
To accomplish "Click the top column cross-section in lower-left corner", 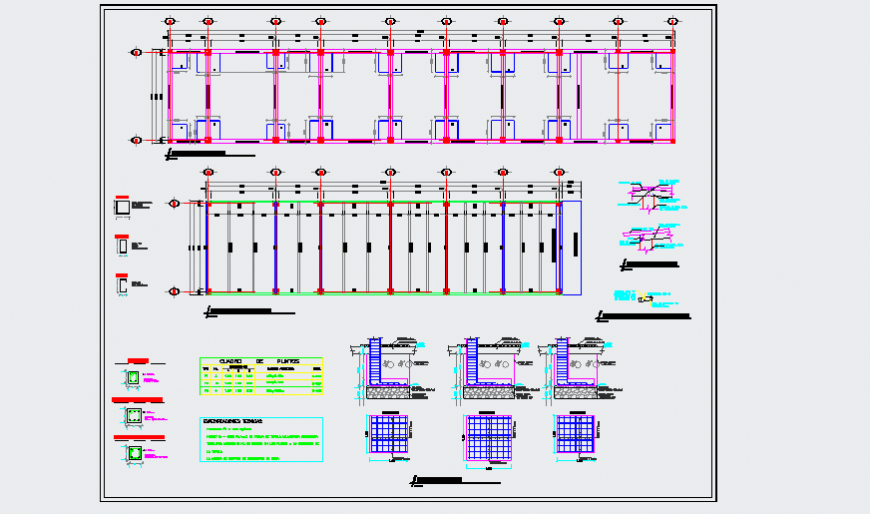I will click(x=132, y=377).
